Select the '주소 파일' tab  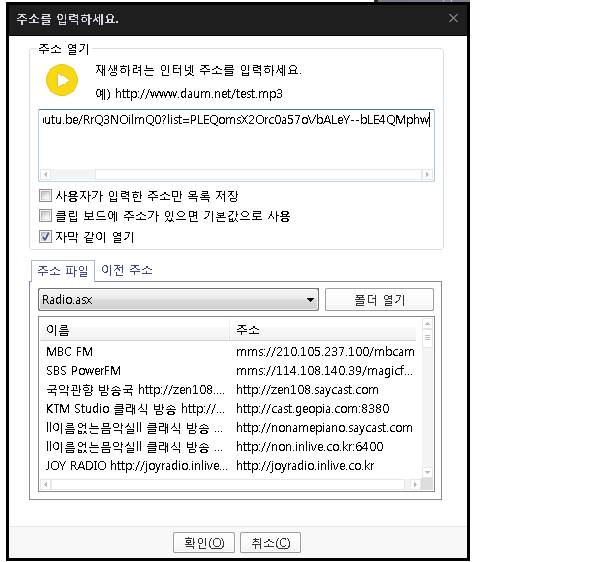click(x=63, y=270)
